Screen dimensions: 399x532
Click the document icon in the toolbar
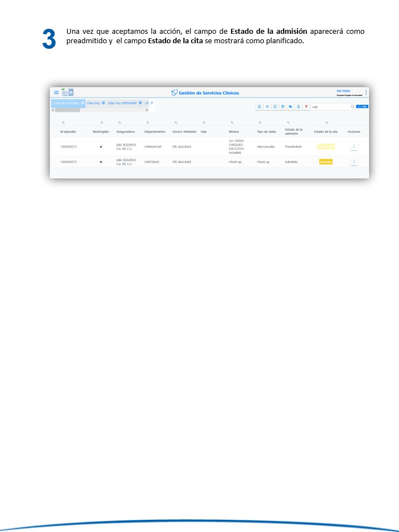(x=298, y=106)
